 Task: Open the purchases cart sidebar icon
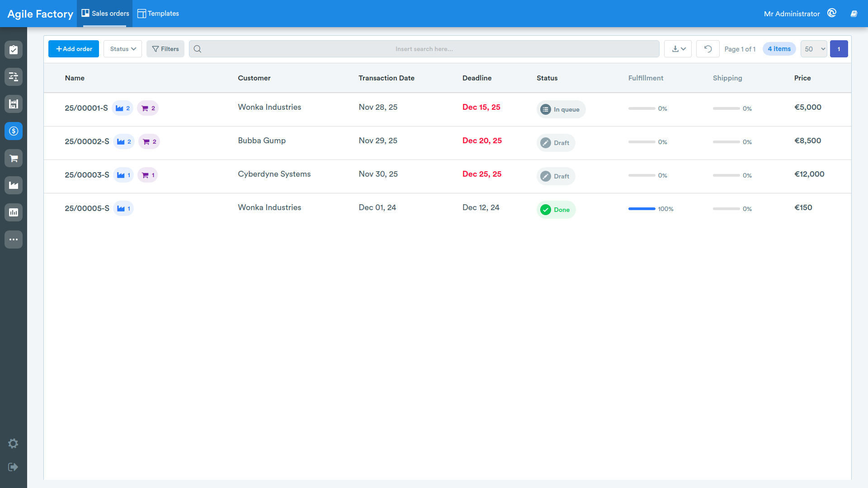[x=14, y=158]
